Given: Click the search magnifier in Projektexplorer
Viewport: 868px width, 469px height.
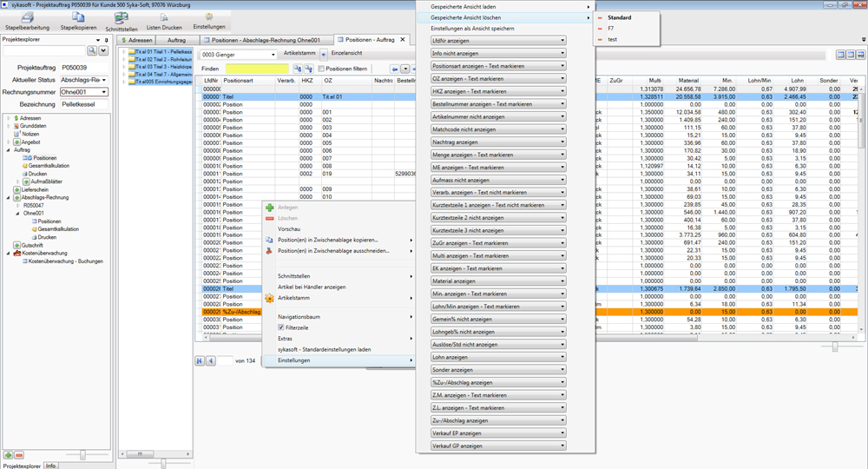Looking at the screenshot, I should coord(91,51).
